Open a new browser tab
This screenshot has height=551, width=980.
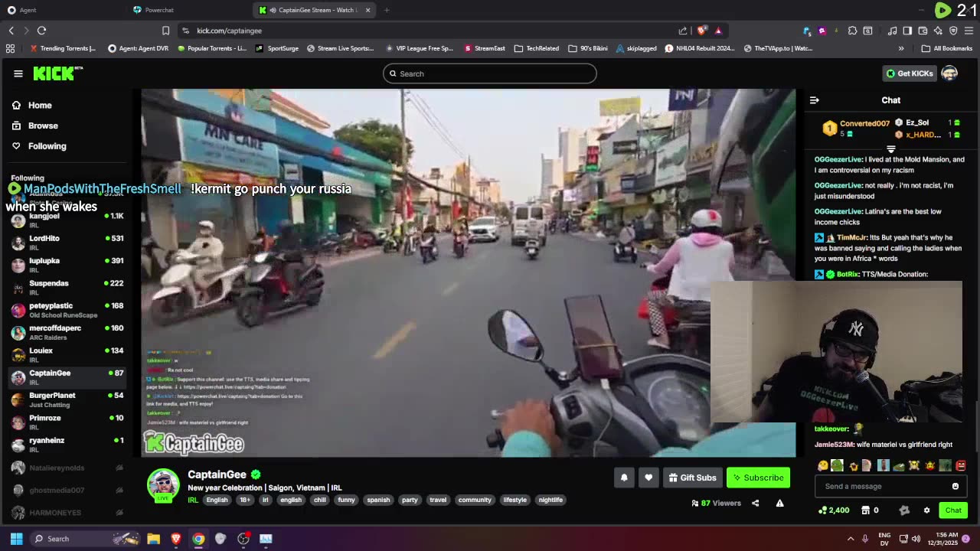point(387,10)
